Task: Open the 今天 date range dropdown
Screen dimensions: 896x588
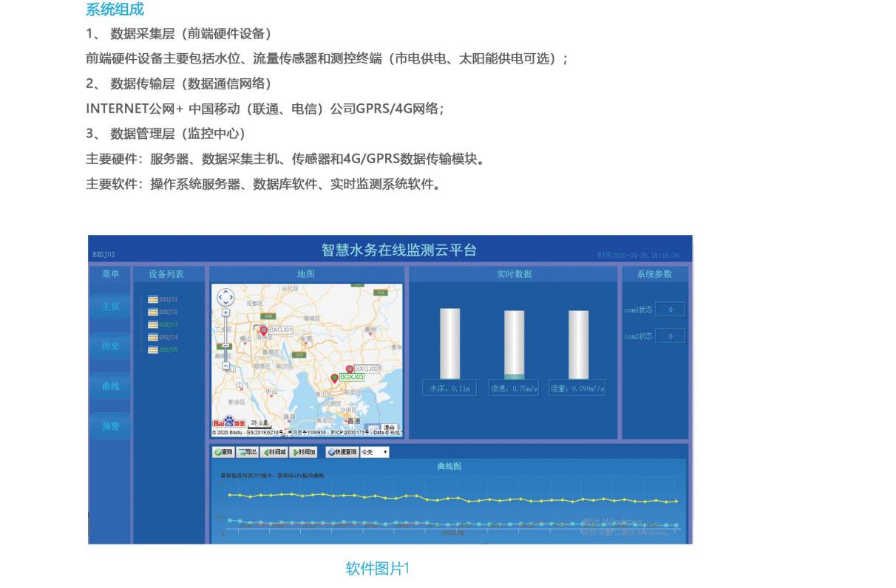Action: tap(374, 452)
